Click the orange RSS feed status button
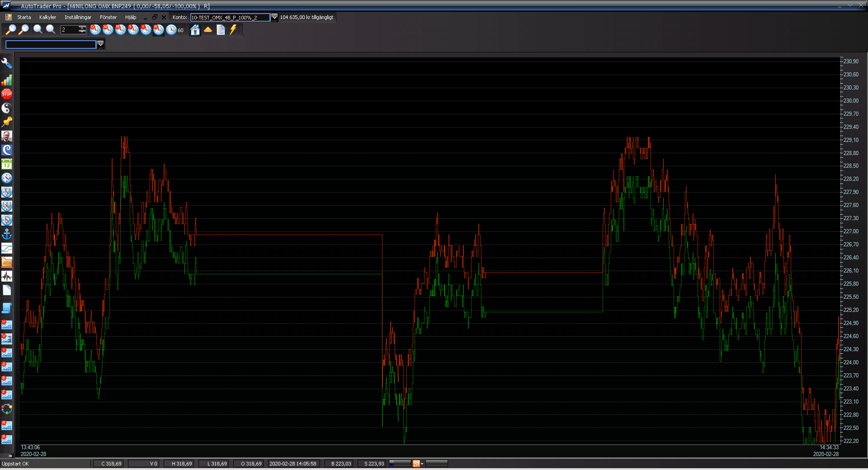868x470 pixels. point(416,464)
